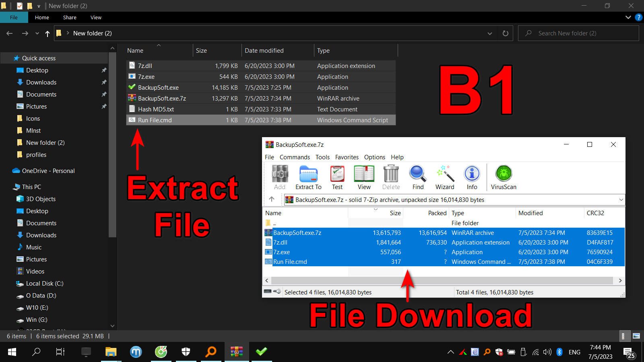Open the WinRAR View tool
Image resolution: width=644 pixels, height=362 pixels.
(364, 177)
